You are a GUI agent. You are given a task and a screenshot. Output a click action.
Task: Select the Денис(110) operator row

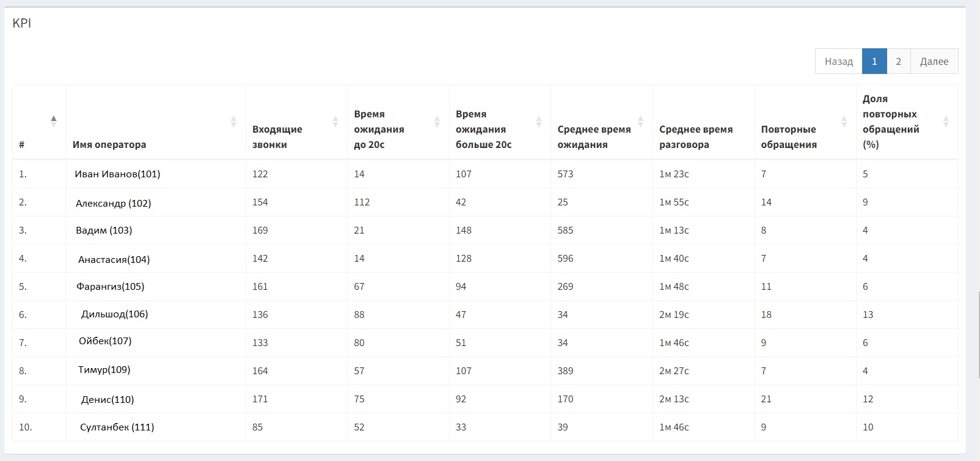point(485,399)
